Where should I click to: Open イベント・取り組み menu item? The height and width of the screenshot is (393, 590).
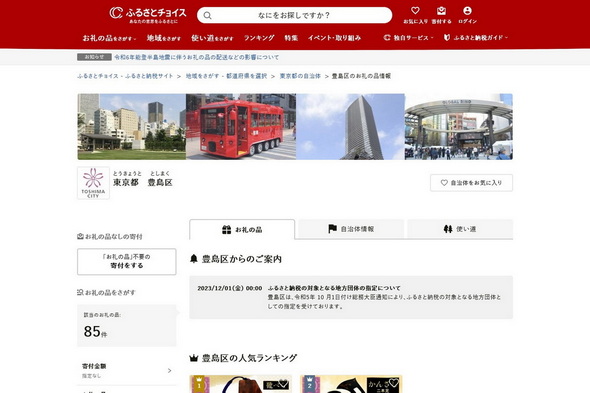point(335,38)
